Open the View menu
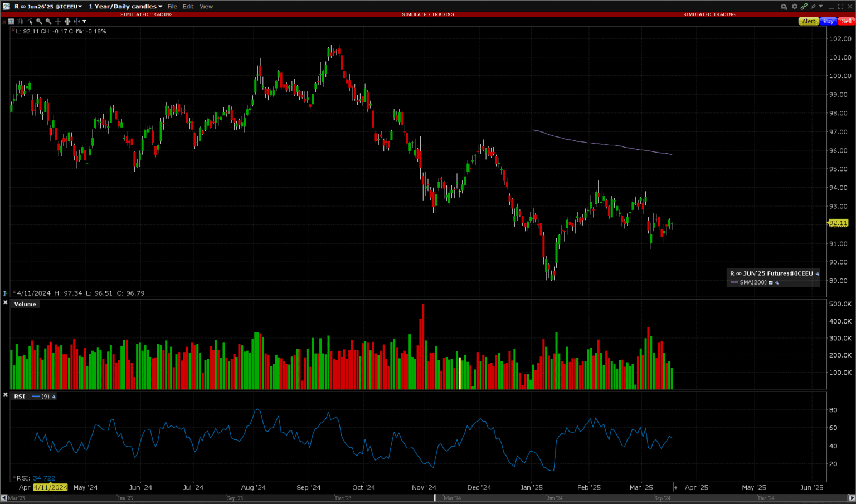This screenshot has height=504, width=856. point(206,6)
